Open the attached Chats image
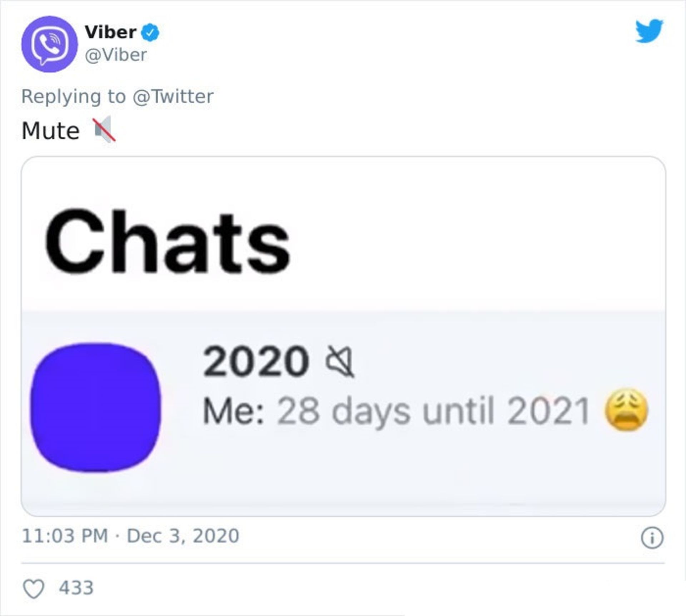Image resolution: width=686 pixels, height=616 pixels. tap(343, 336)
